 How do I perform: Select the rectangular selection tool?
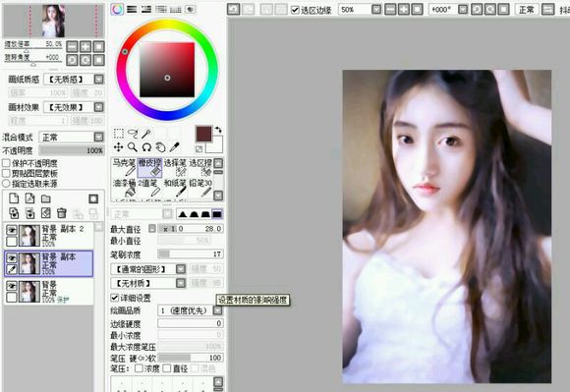pos(119,134)
